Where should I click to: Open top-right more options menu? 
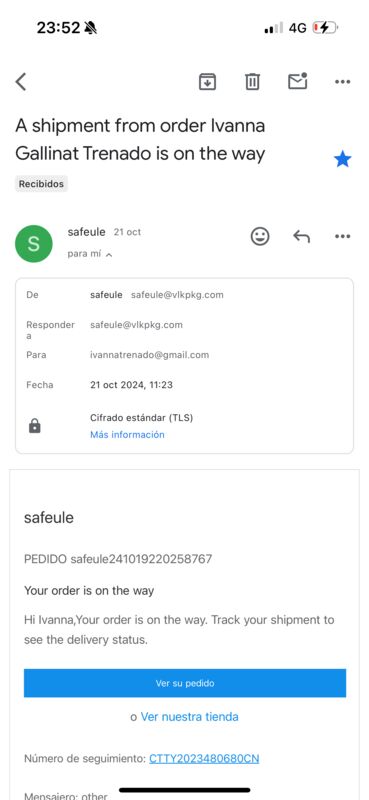342,82
